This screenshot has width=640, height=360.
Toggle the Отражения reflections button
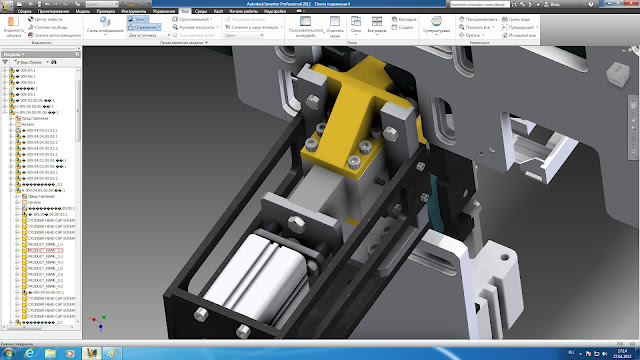point(144,27)
